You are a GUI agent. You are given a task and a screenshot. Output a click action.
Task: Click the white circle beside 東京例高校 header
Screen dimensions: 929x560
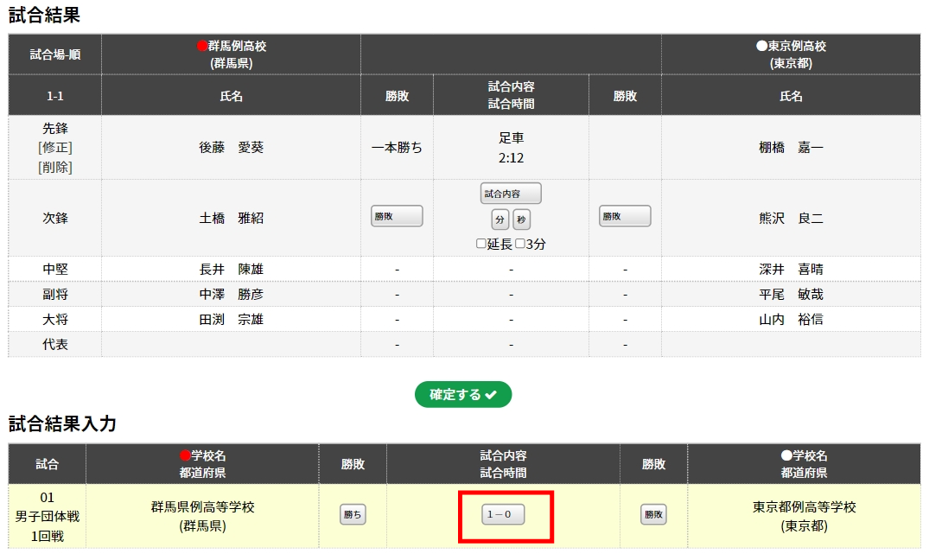coord(761,47)
